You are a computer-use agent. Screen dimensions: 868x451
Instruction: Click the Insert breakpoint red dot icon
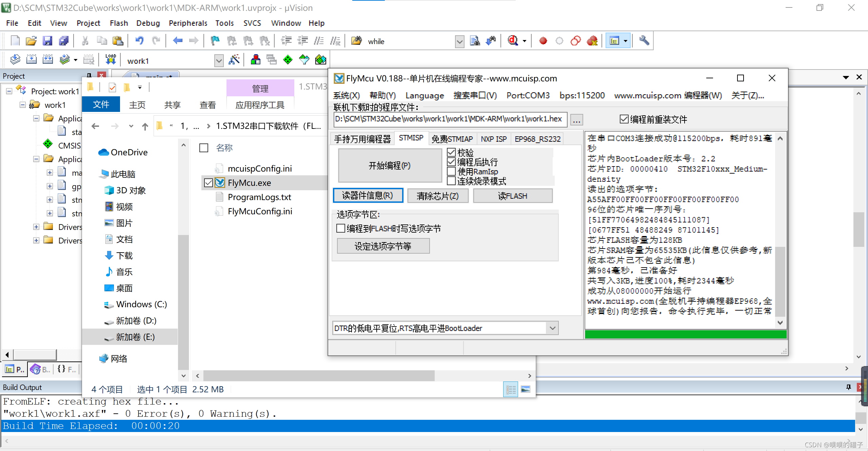(x=543, y=41)
